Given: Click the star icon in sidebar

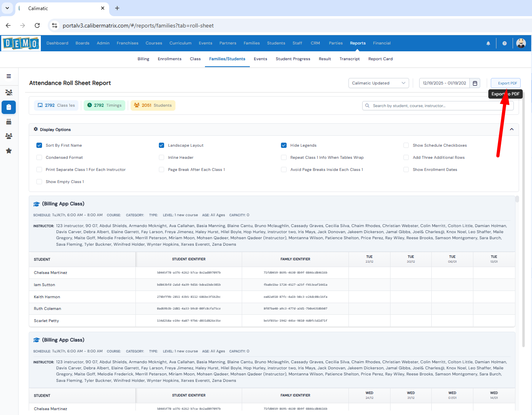Looking at the screenshot, I should (8, 151).
